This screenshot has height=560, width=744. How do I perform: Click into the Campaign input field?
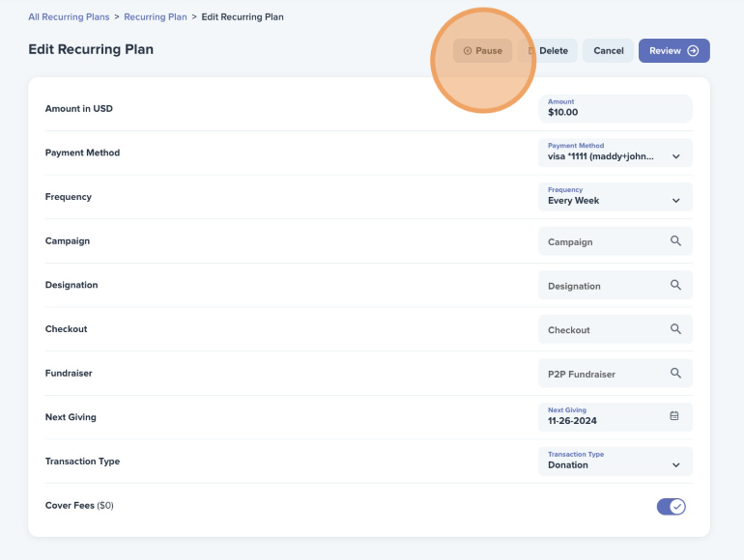pos(615,240)
